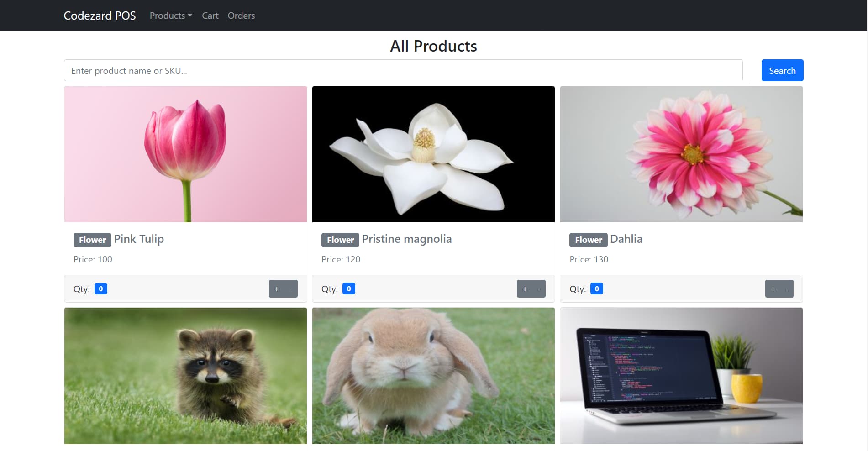The height and width of the screenshot is (451, 868).
Task: Add one Dahlia using plus button
Action: coord(773,288)
